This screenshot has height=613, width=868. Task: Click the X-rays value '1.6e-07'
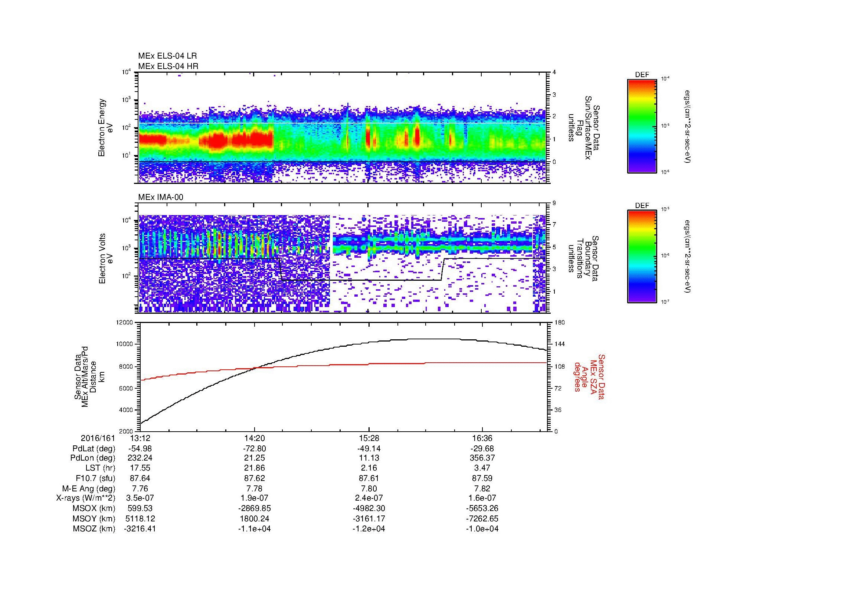pos(482,498)
